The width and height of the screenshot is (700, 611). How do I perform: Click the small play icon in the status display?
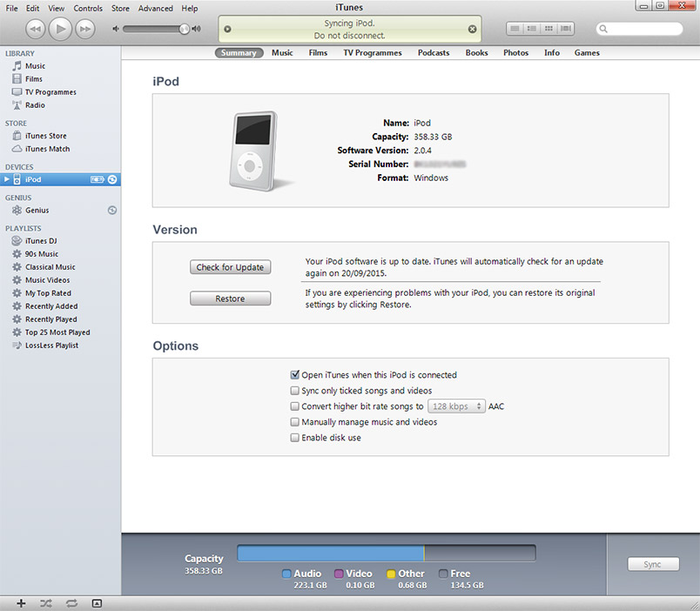[228, 29]
